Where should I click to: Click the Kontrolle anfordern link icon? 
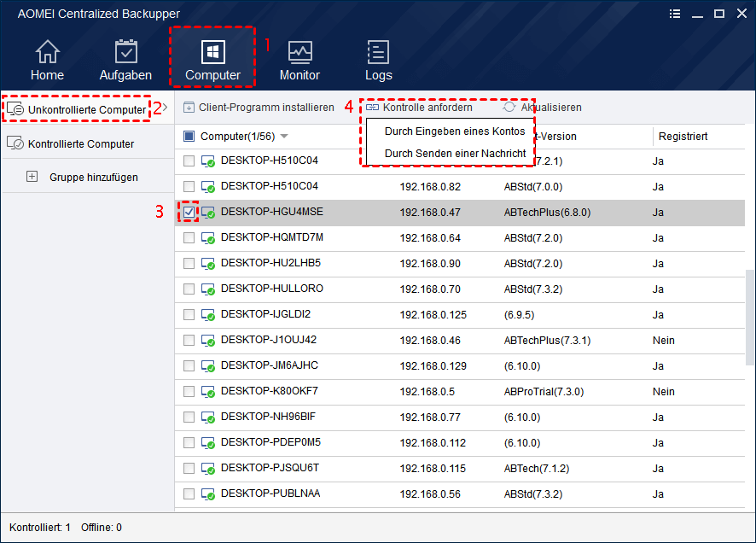(372, 107)
